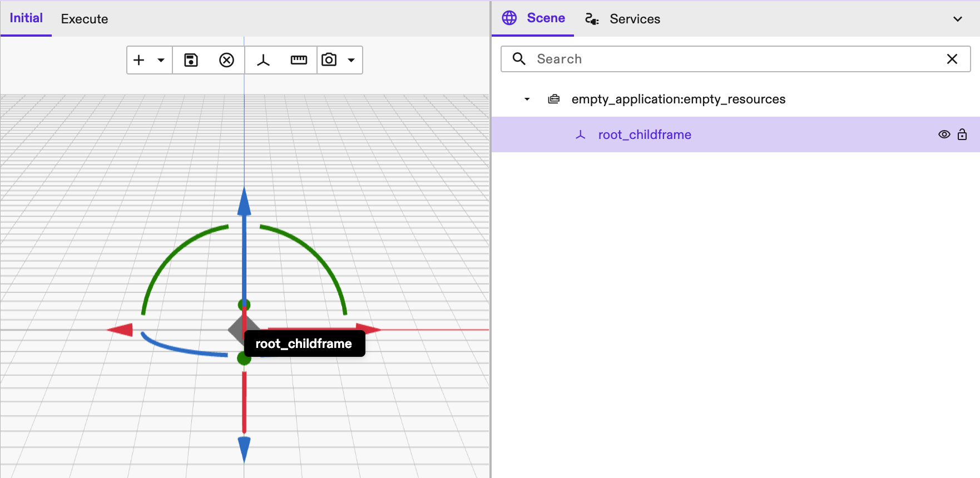Click the save floppy disk icon
This screenshot has height=478, width=980.
191,60
